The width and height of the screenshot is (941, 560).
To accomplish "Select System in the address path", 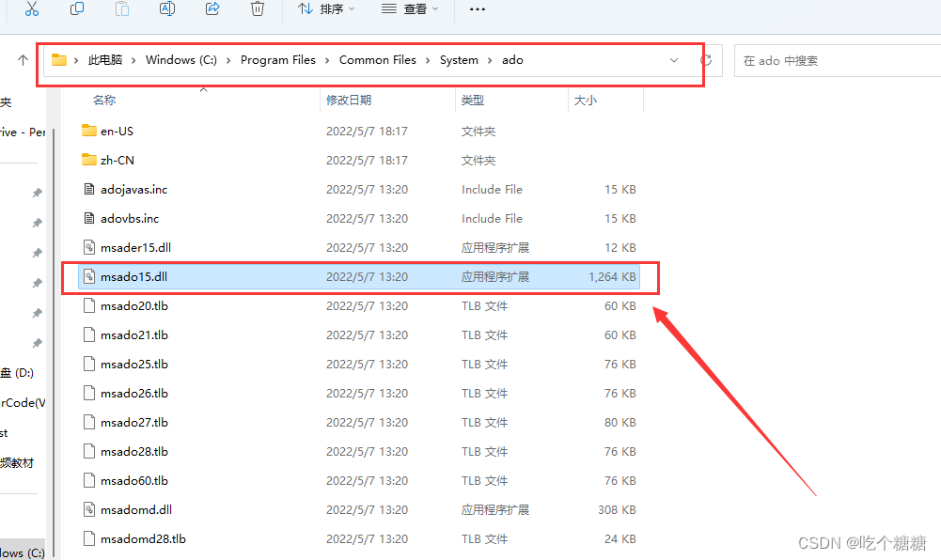I will (x=459, y=60).
